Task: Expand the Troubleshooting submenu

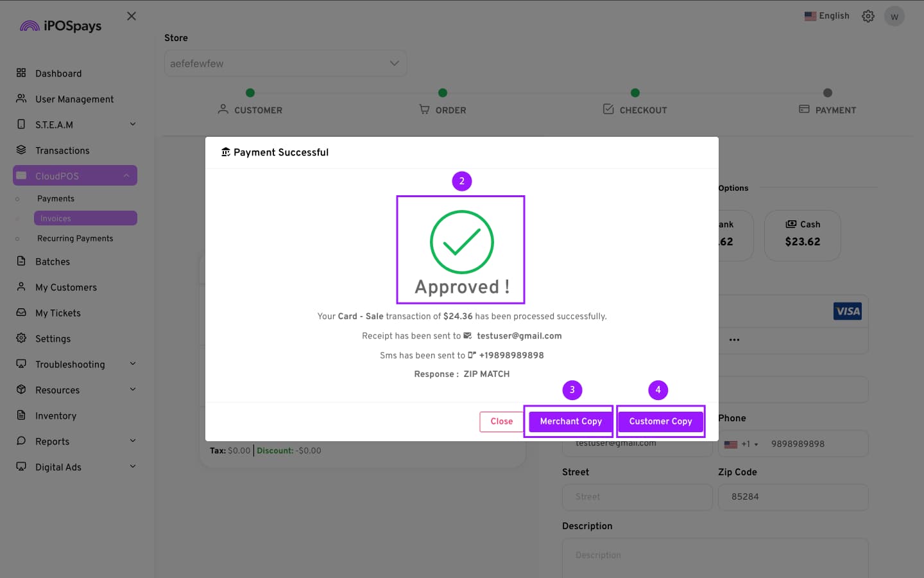Action: point(133,364)
